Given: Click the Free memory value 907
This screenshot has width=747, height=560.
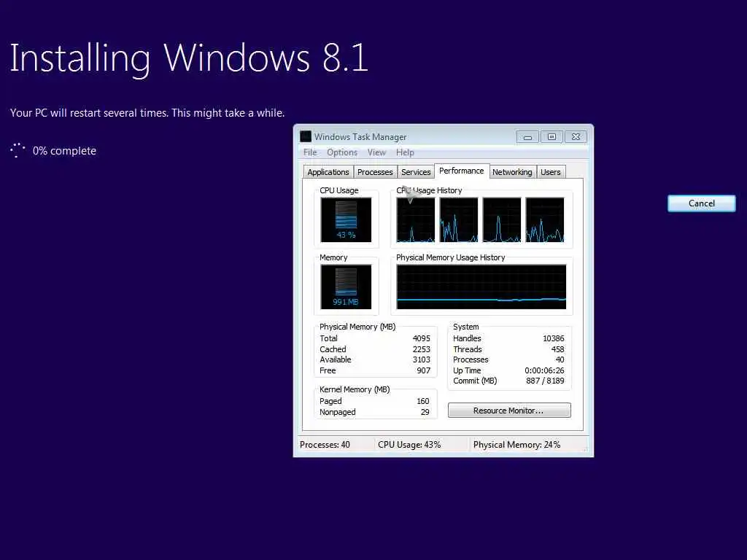Looking at the screenshot, I should pyautogui.click(x=424, y=370).
